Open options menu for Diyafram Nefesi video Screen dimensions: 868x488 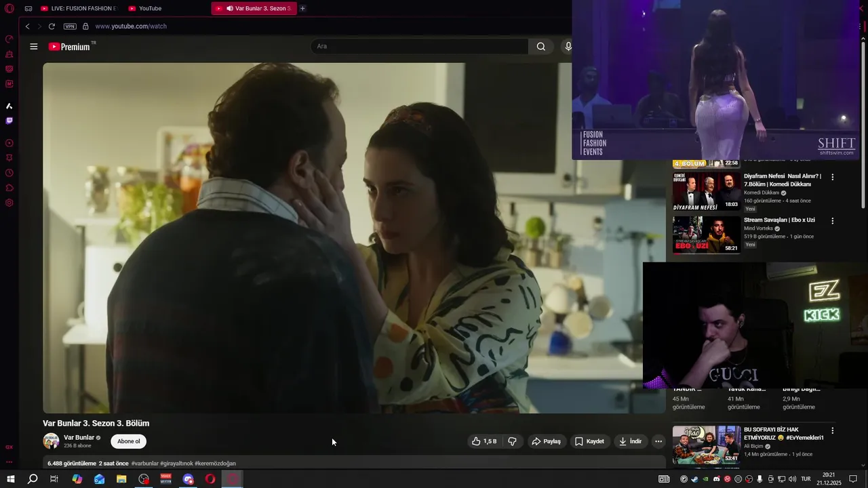[833, 177]
